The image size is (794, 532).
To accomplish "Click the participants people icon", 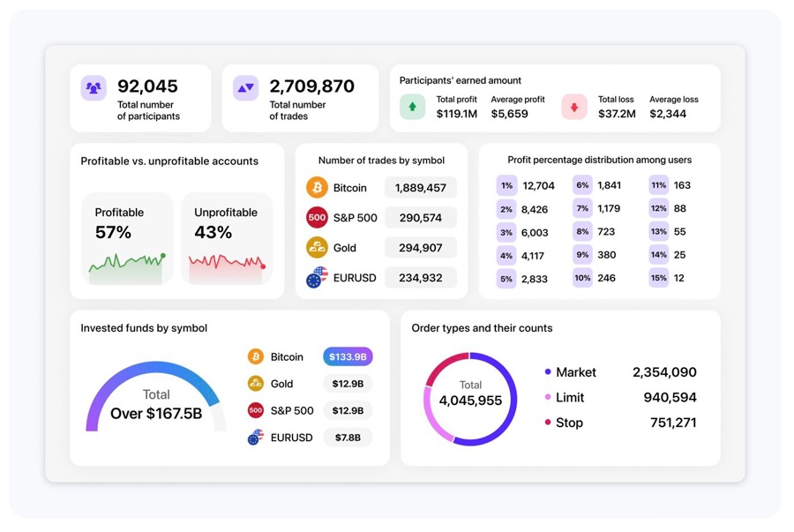I will coord(94,88).
